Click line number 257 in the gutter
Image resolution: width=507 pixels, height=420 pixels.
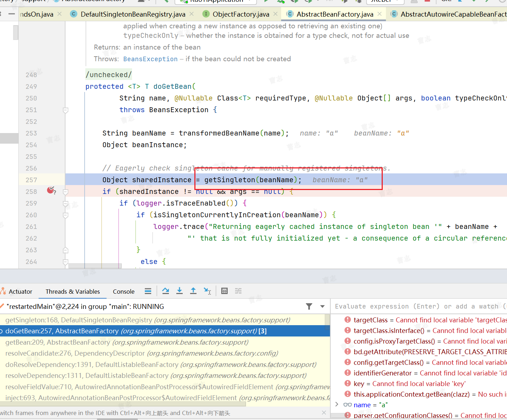pyautogui.click(x=31, y=180)
